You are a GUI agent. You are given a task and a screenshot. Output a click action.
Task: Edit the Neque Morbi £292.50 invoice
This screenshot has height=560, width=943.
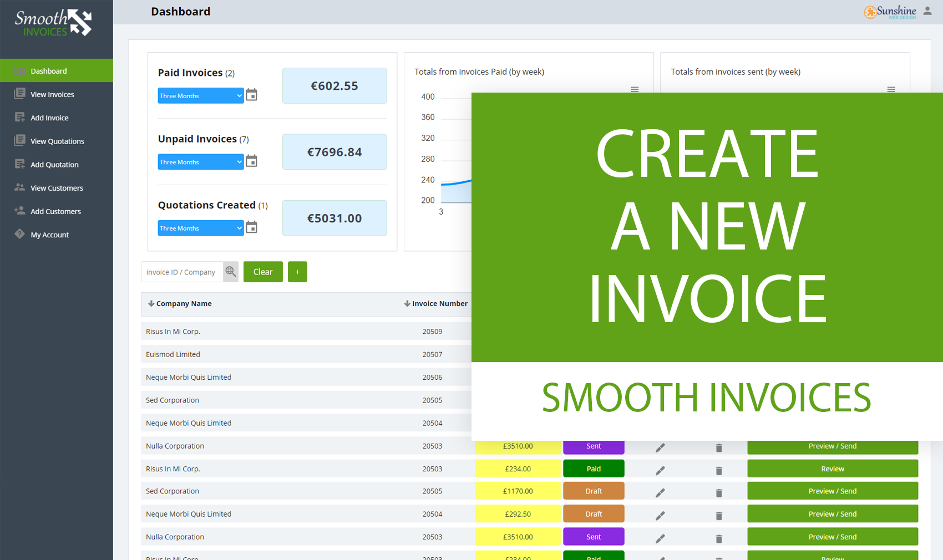click(660, 516)
